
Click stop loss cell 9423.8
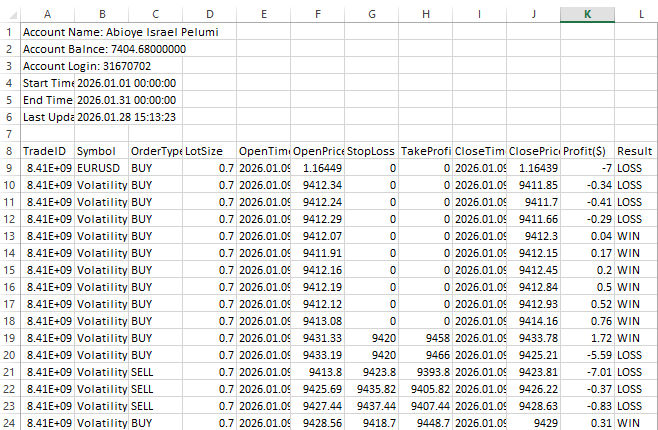tap(371, 372)
